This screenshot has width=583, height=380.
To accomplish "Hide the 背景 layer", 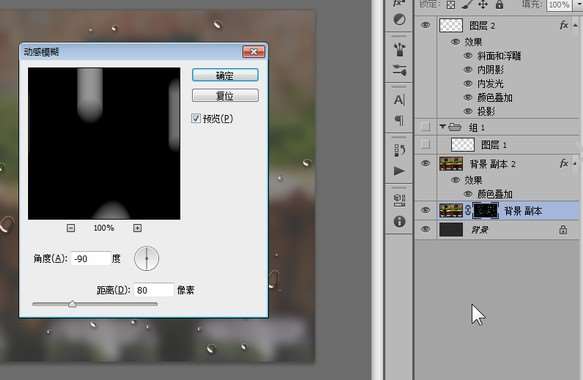I will (426, 229).
